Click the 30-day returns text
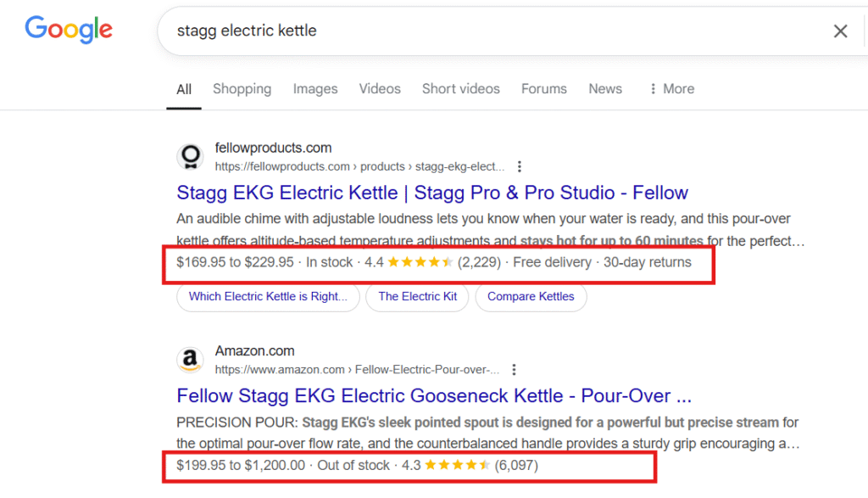 (647, 262)
